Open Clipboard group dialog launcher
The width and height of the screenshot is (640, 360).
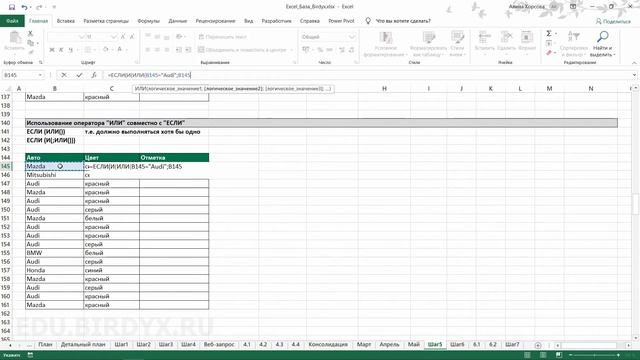tap(40, 62)
